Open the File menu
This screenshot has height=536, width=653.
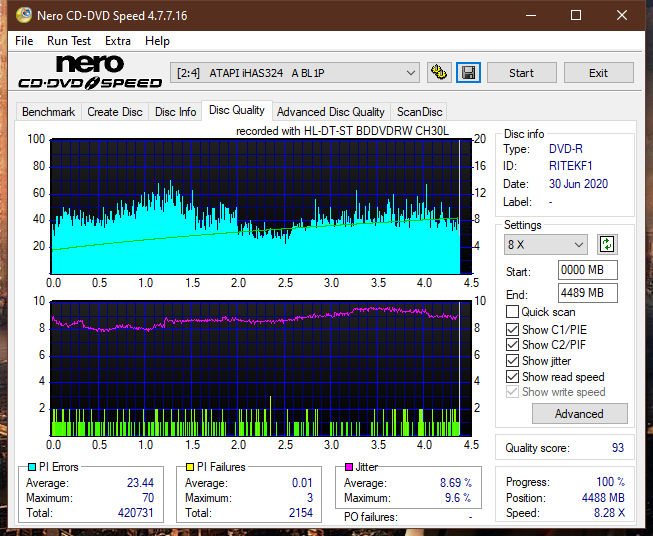(x=24, y=41)
